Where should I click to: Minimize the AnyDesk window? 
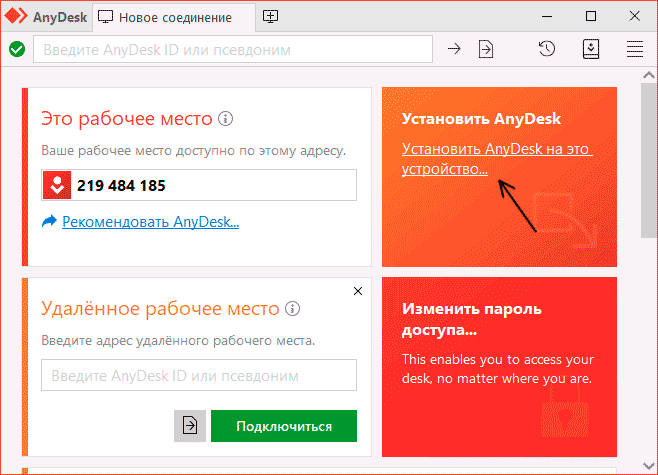tap(547, 16)
